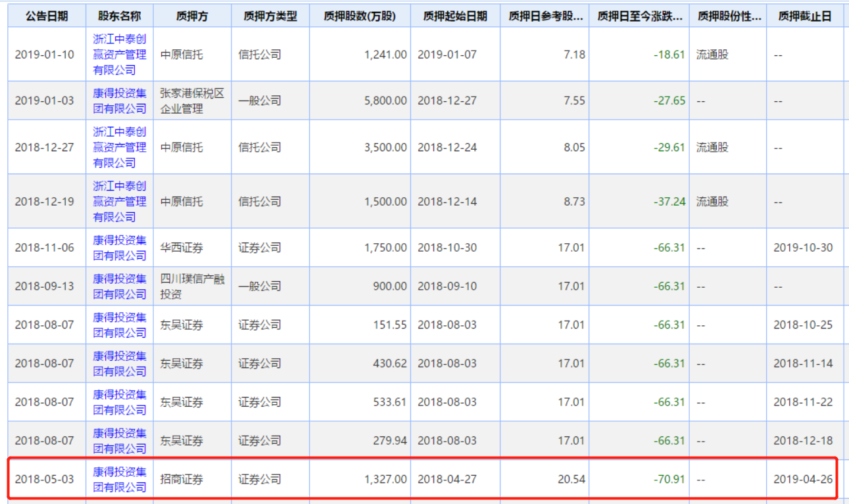
Task: Open 浙江中泰创赢资产管理有限公司 link in the 2019-01-10 row
Action: tap(120, 55)
